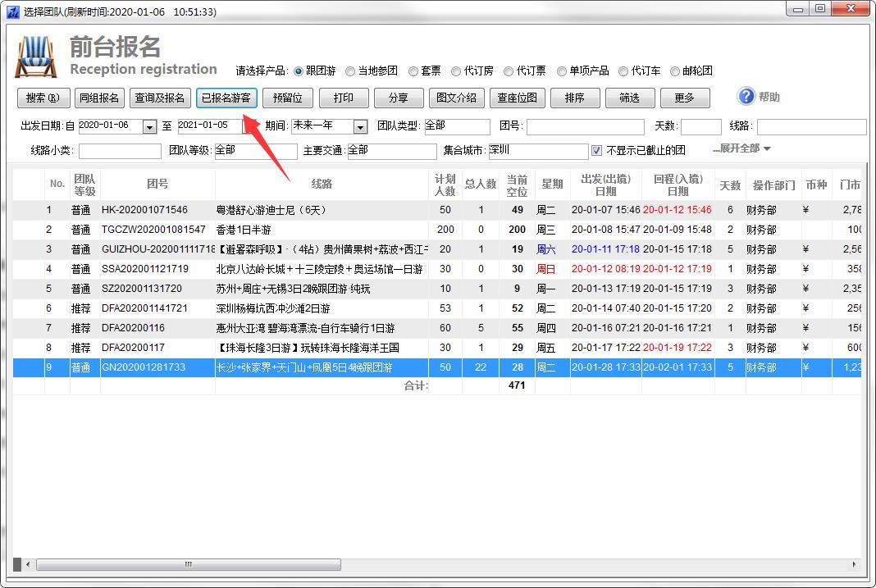Open the 期间 period dropdown arrow
The image size is (876, 588).
point(360,126)
